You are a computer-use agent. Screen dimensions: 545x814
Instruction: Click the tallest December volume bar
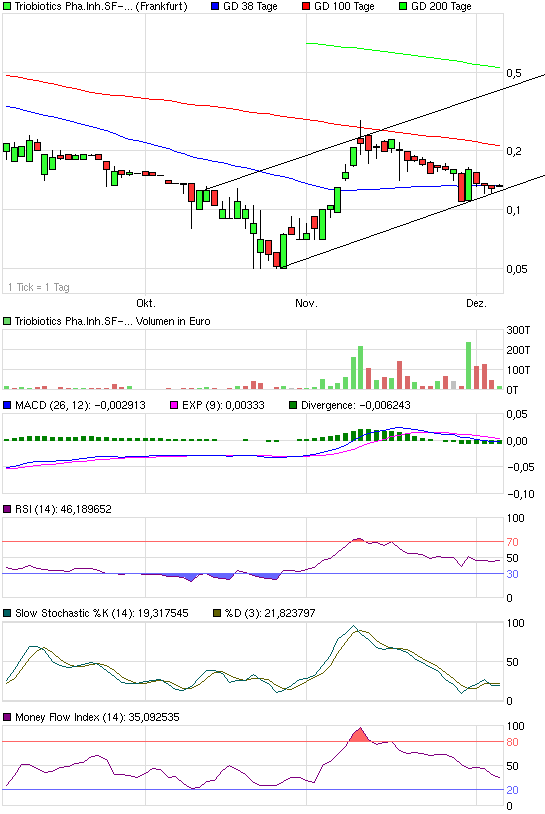(x=469, y=365)
